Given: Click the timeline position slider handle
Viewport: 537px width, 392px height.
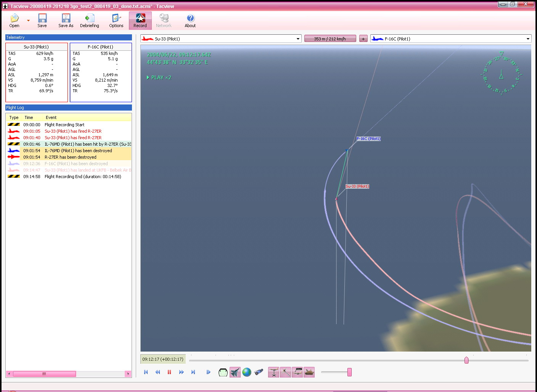Looking at the screenshot, I should coord(466,360).
